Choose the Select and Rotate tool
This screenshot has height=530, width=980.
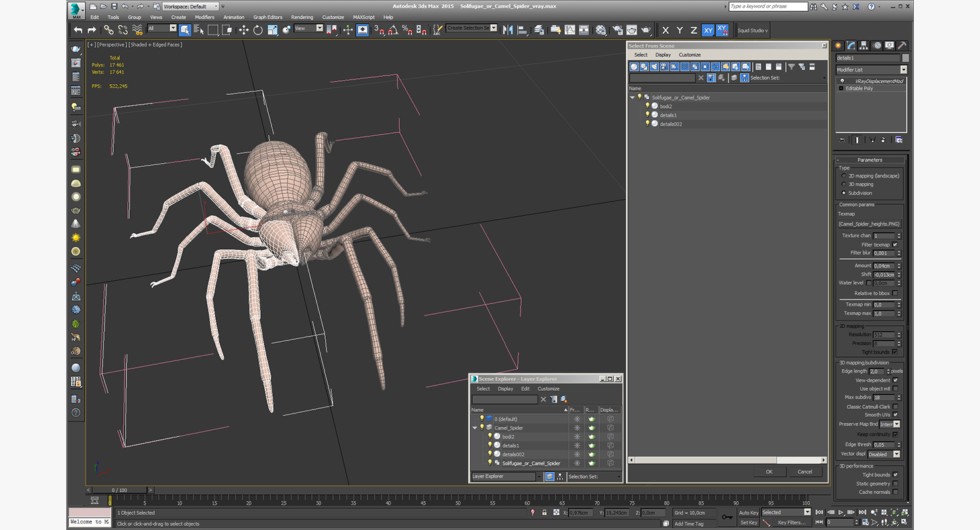(x=258, y=30)
